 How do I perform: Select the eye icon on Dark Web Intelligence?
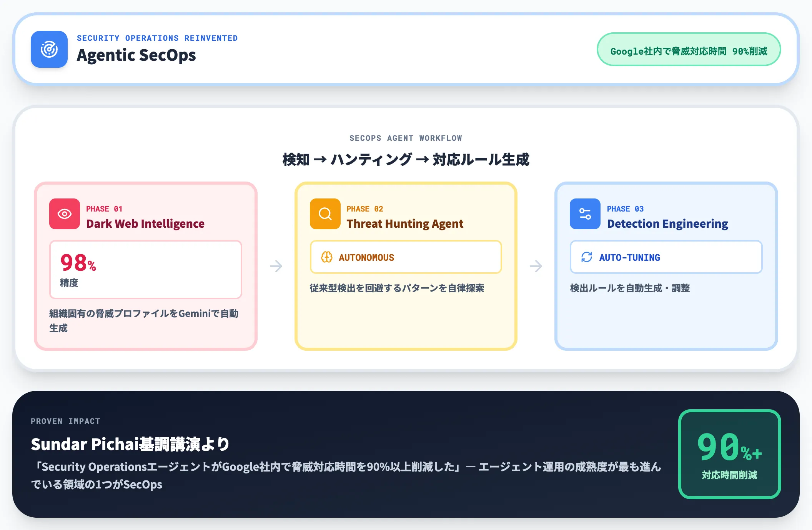pos(64,214)
